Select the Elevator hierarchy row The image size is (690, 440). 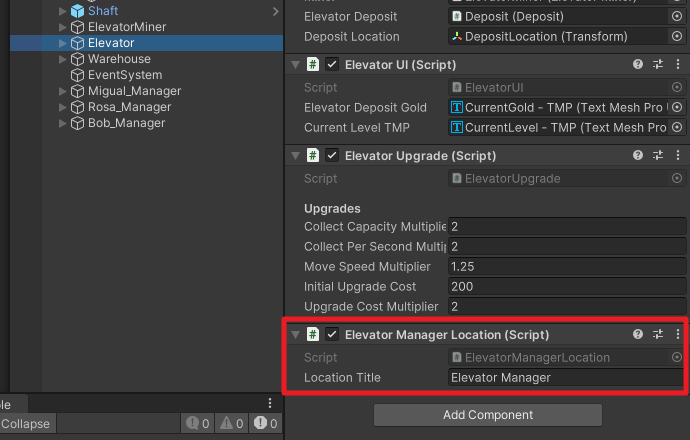[147, 43]
